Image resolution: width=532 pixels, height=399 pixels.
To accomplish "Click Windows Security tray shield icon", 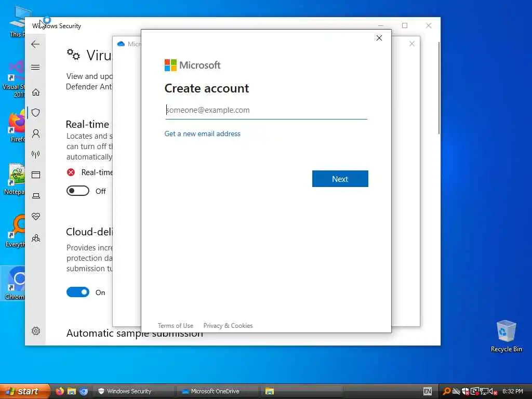I will tap(465, 391).
